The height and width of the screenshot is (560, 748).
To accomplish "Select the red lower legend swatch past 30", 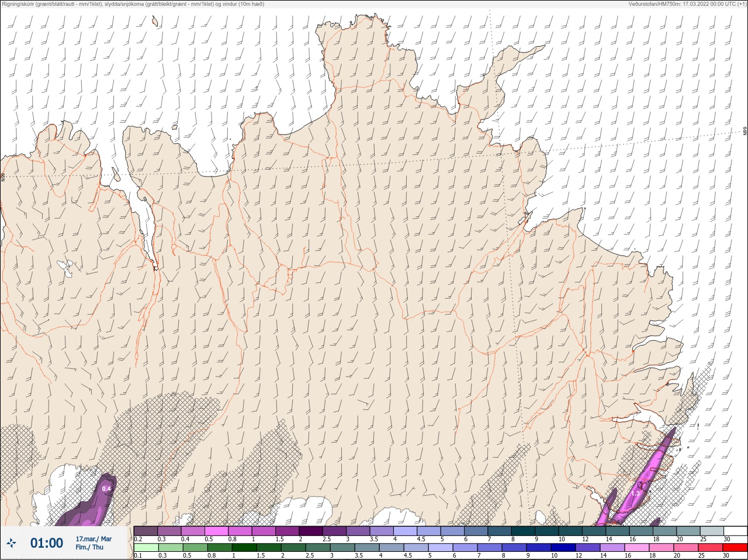I will pos(735,548).
